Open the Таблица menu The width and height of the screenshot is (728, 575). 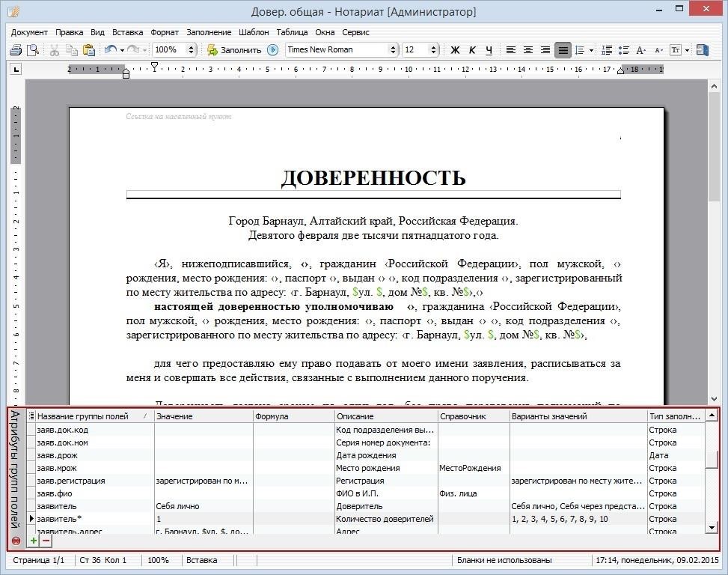[292, 32]
